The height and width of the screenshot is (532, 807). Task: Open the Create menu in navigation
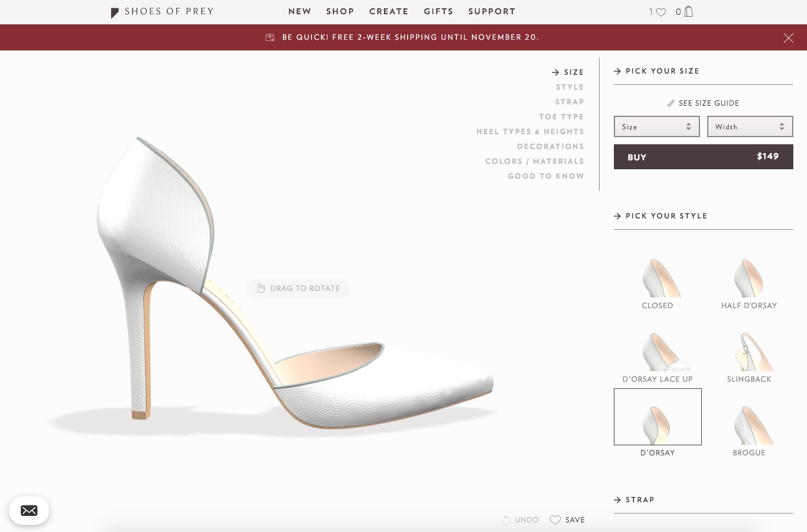(x=389, y=11)
